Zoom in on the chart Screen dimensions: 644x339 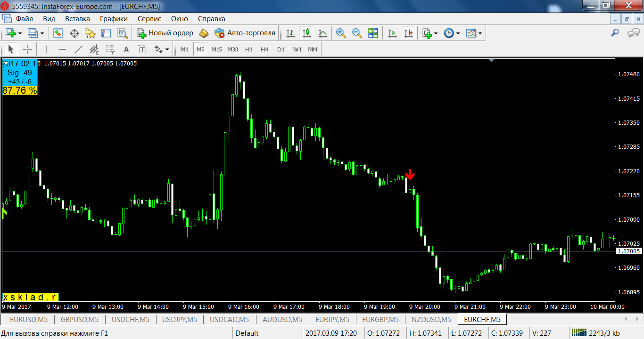341,33
